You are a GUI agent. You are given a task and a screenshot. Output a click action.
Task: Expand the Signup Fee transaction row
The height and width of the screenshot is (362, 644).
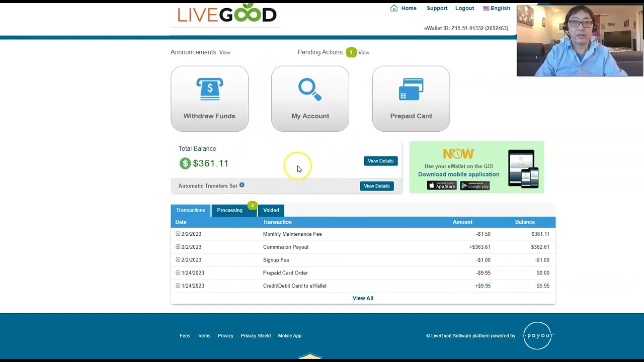(x=178, y=260)
